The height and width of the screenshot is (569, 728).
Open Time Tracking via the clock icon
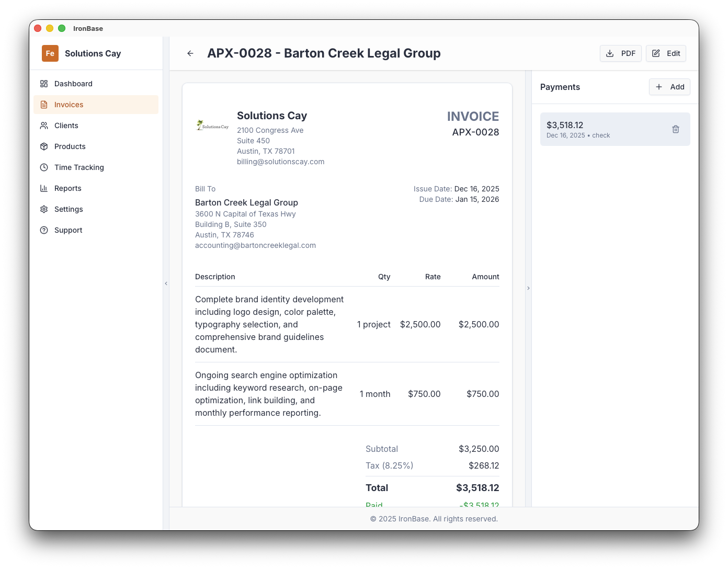(44, 167)
